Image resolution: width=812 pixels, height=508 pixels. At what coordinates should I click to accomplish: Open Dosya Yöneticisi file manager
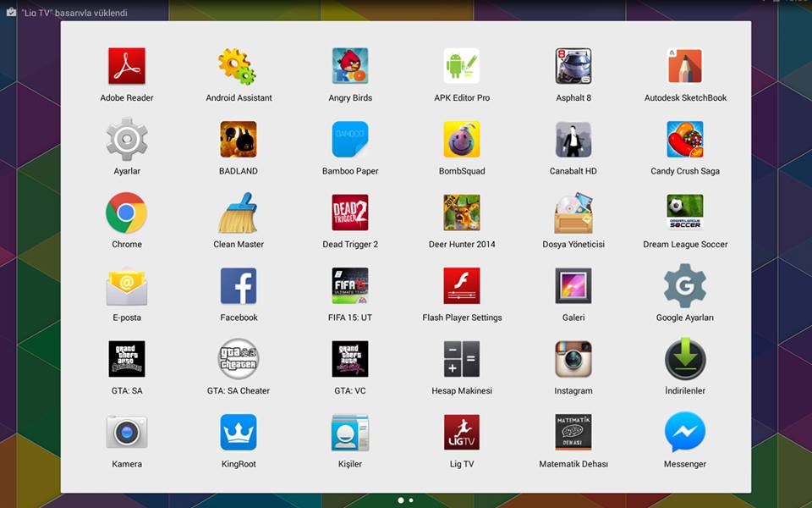click(573, 213)
